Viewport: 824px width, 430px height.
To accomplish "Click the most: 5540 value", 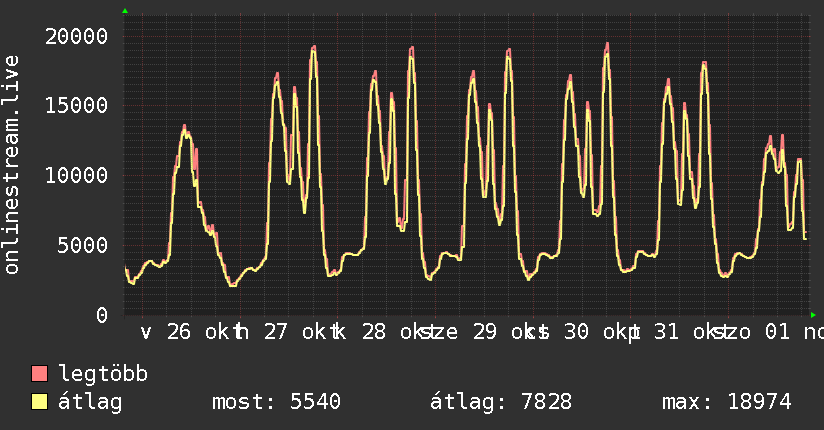I will pos(276,402).
